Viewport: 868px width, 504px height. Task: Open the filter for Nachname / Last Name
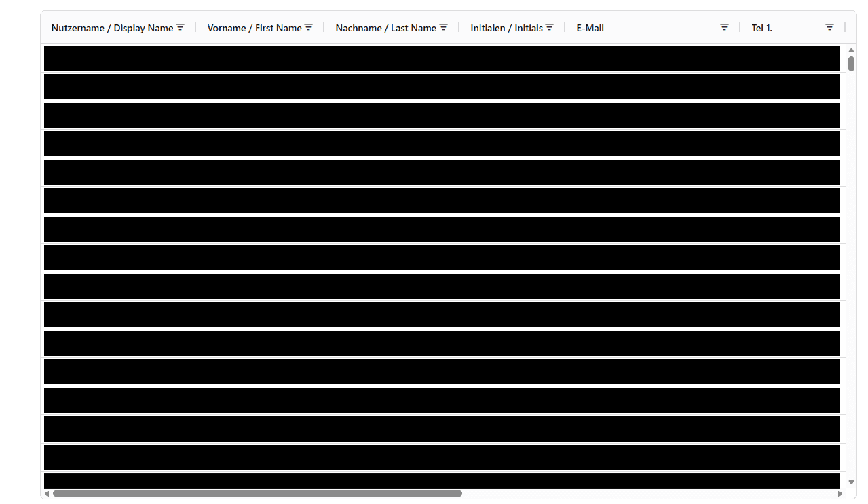(443, 27)
